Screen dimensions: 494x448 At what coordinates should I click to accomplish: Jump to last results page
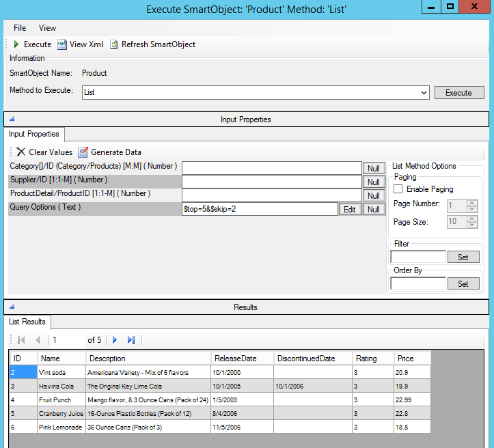131,339
